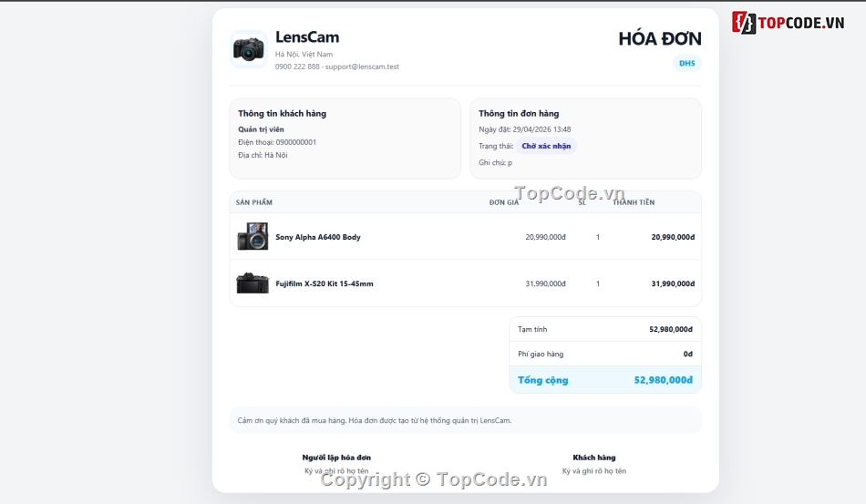
Task: Click the Trạng thái label
Action: 496,146
